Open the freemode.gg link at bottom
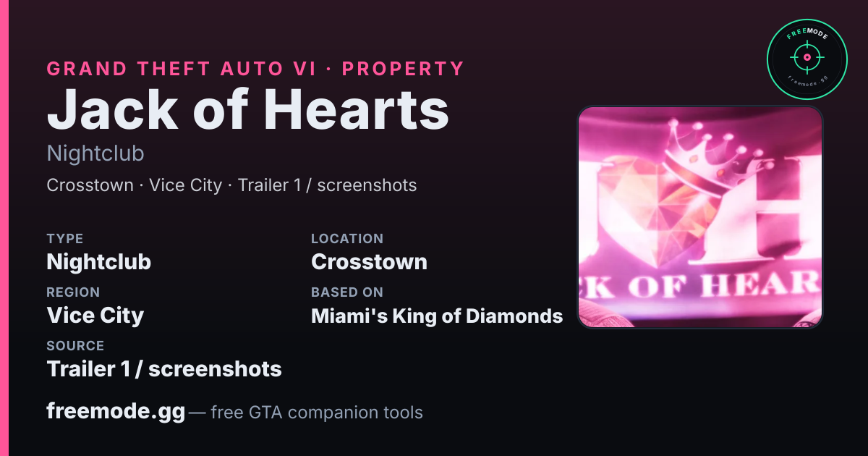Viewport: 868px width, 456px height. [116, 412]
